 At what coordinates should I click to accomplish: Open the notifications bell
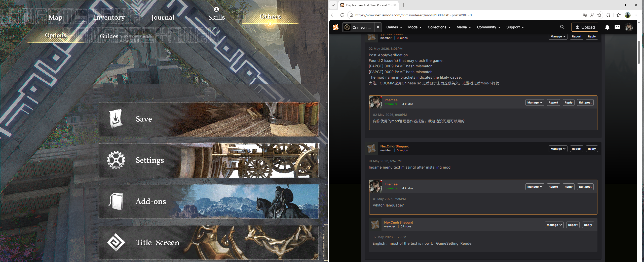click(607, 27)
